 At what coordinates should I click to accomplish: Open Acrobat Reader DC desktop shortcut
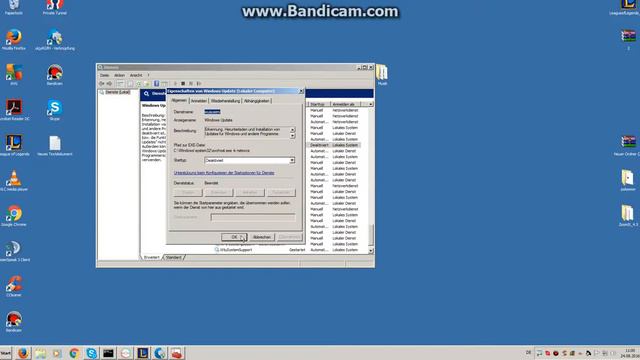[x=14, y=110]
